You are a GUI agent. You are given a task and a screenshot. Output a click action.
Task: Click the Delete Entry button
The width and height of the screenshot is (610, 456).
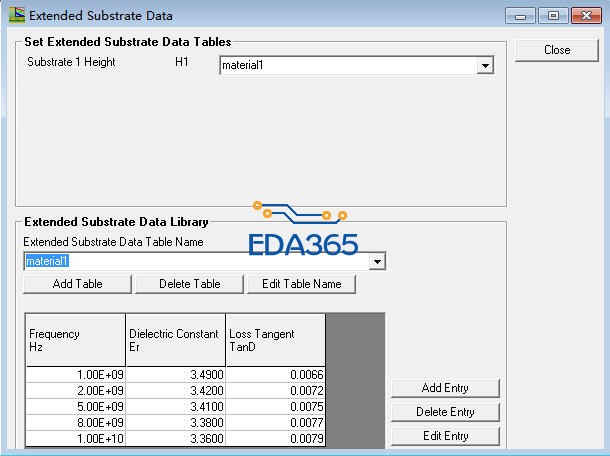445,412
